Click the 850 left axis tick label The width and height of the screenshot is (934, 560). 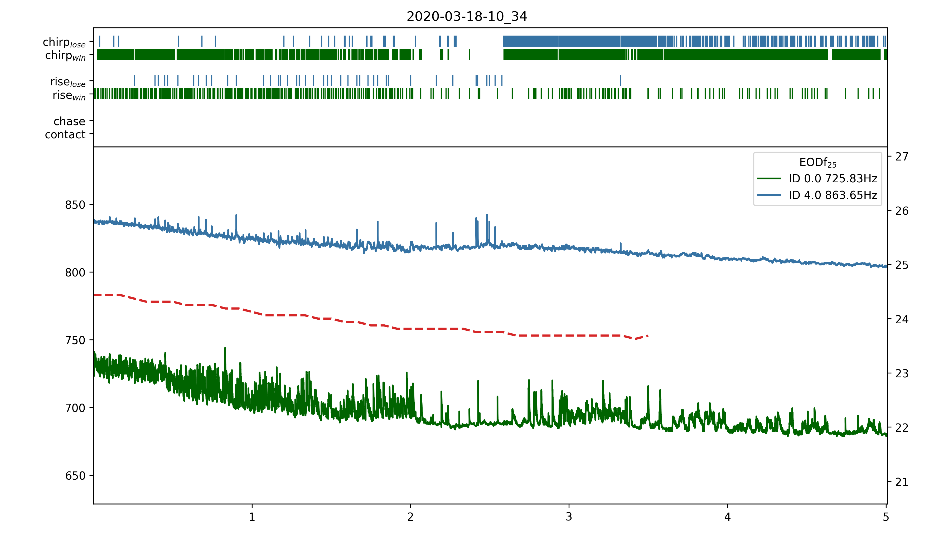(75, 205)
